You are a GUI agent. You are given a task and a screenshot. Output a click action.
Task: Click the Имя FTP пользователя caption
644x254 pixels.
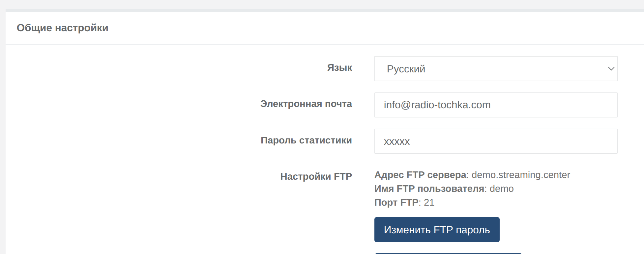click(429, 189)
